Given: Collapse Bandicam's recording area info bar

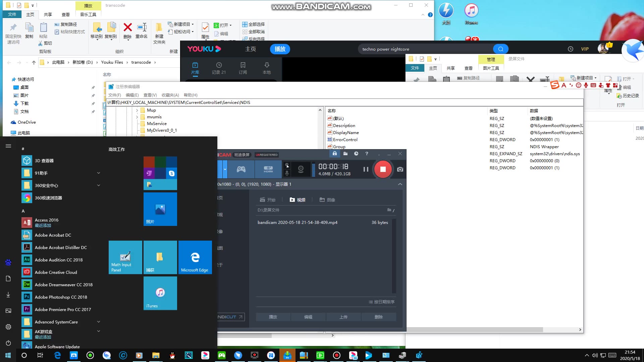Looking at the screenshot, I should pos(400,184).
